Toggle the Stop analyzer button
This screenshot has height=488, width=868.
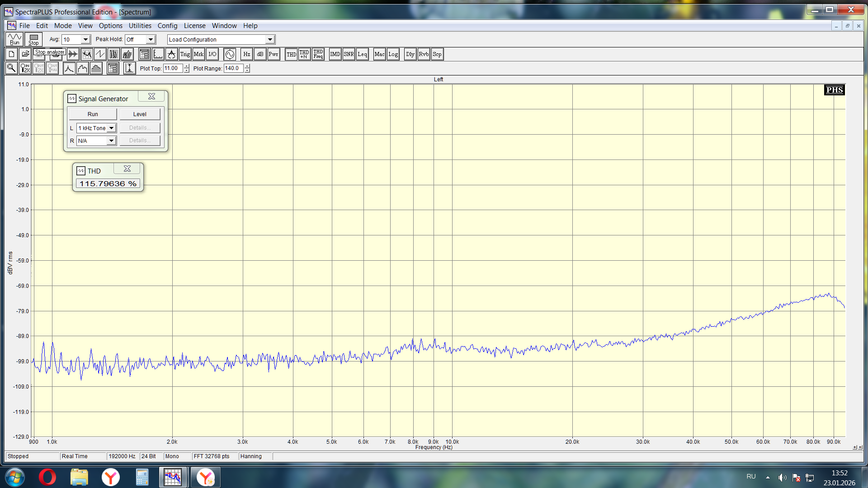pyautogui.click(x=33, y=39)
